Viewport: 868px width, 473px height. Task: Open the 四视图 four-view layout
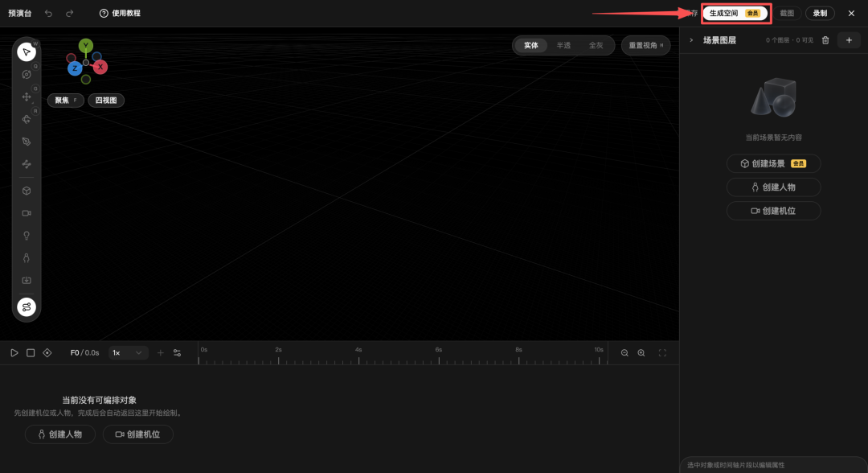click(x=106, y=101)
